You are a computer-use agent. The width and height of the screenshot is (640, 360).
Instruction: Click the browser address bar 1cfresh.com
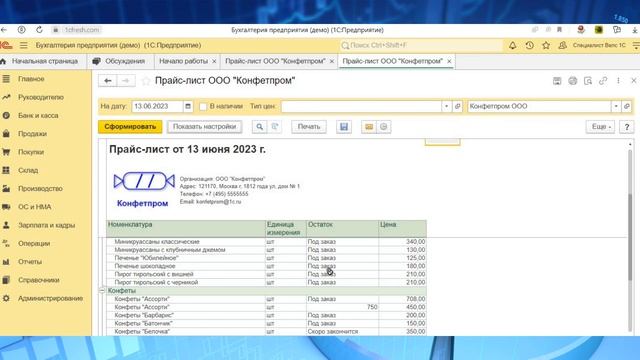[x=82, y=30]
